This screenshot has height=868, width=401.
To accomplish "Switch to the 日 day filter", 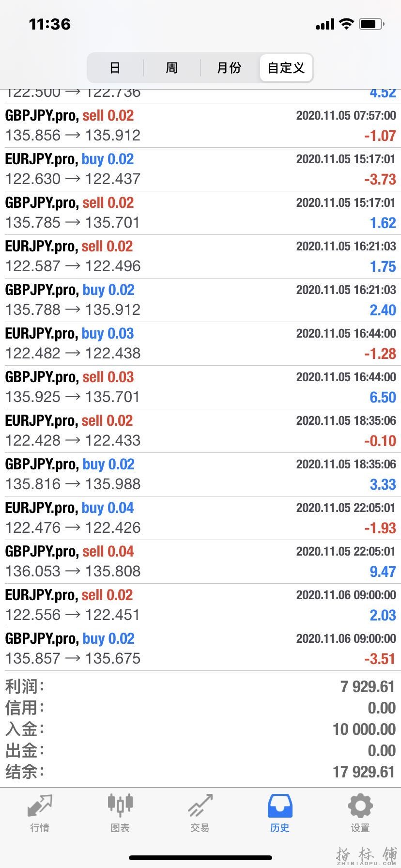I will (x=115, y=68).
